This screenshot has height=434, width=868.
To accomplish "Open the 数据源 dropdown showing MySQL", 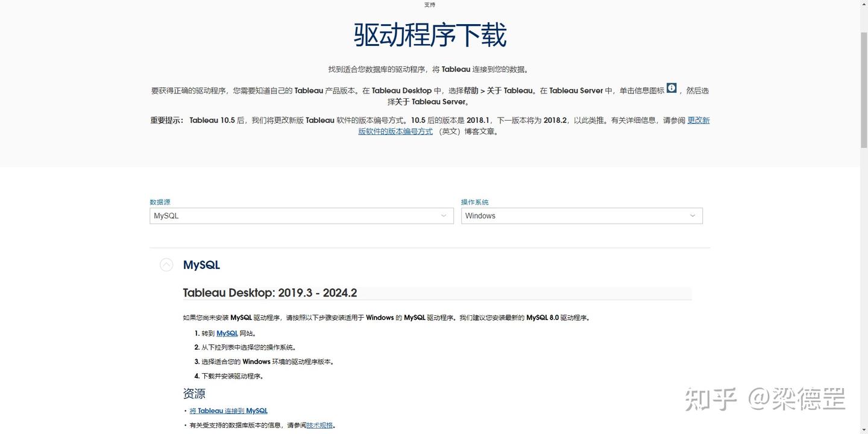I will 301,215.
